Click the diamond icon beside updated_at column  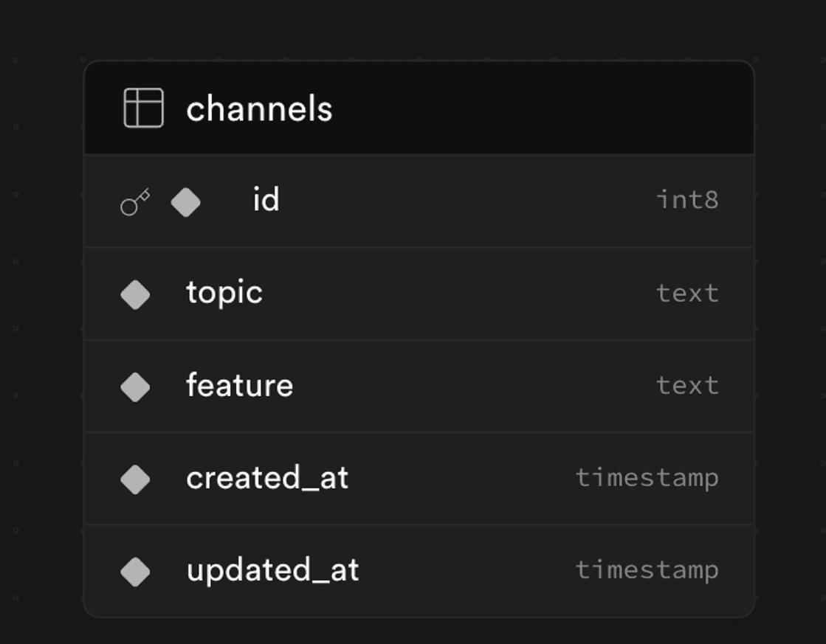136,569
